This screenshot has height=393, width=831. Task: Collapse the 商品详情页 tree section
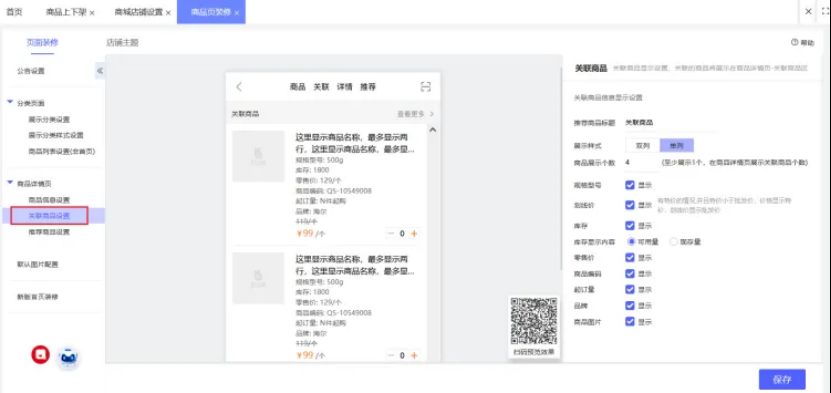[10, 183]
